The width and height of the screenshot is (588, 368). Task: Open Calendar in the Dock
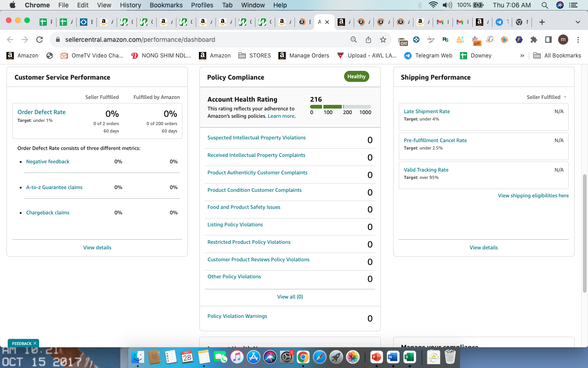click(187, 356)
